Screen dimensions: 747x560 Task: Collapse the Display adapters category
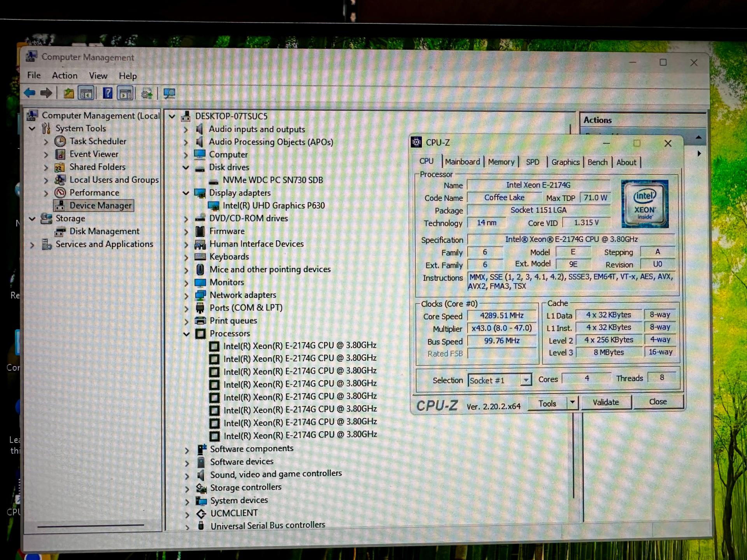[186, 193]
